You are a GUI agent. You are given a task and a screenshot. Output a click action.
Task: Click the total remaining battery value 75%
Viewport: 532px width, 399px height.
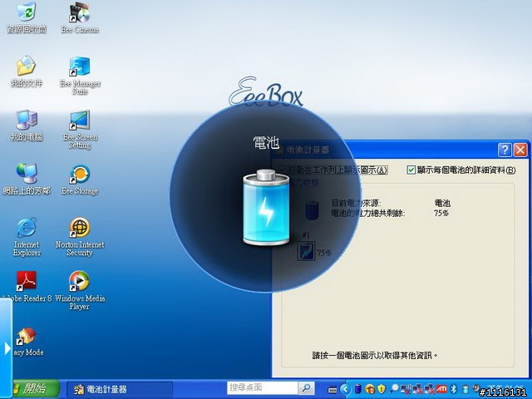pos(441,213)
